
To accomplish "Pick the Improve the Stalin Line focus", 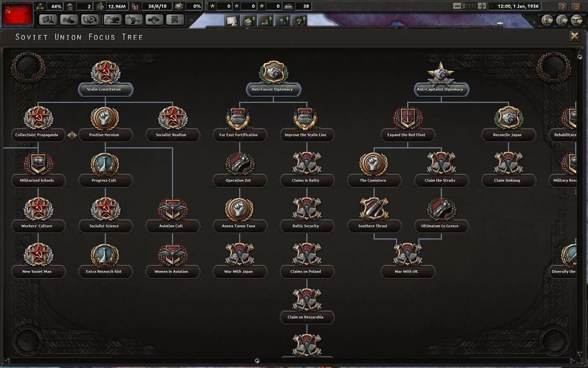I will point(307,124).
